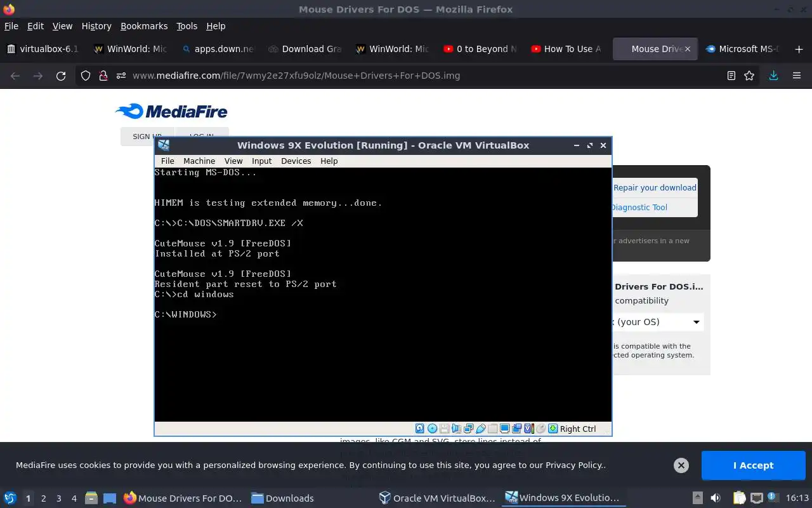Click the audio indicator in VirtualBox status bar
Image resolution: width=812 pixels, height=508 pixels.
point(457,429)
